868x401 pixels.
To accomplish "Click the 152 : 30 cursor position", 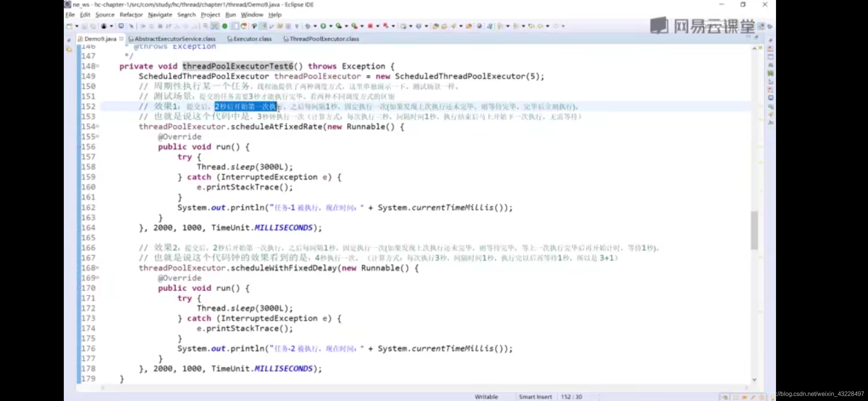I will coord(572,397).
